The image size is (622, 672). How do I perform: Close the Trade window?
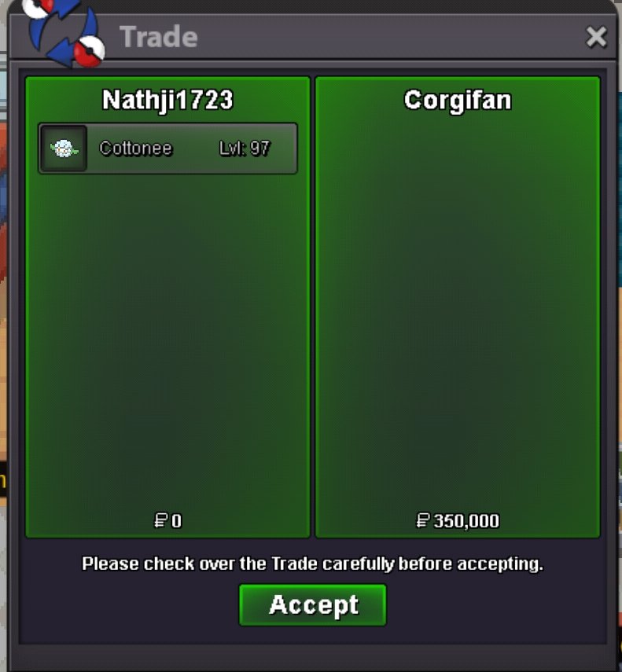pyautogui.click(x=596, y=36)
